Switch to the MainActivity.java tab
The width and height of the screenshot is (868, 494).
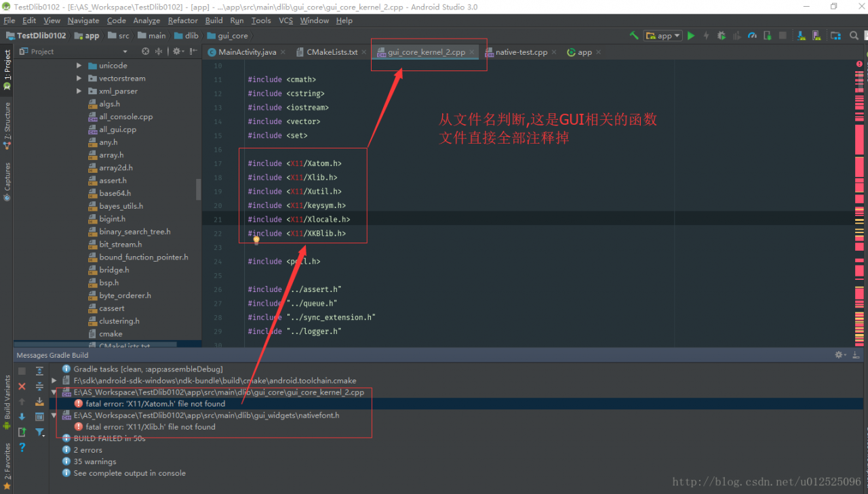tap(247, 52)
